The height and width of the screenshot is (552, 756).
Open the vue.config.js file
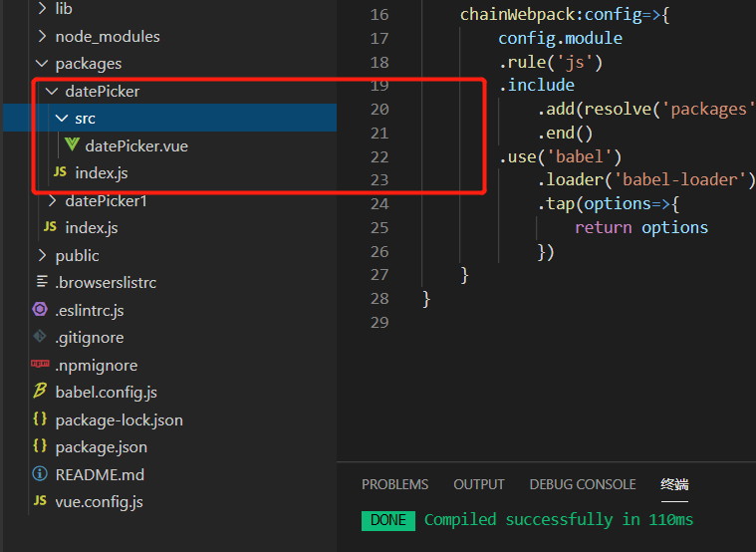(100, 502)
